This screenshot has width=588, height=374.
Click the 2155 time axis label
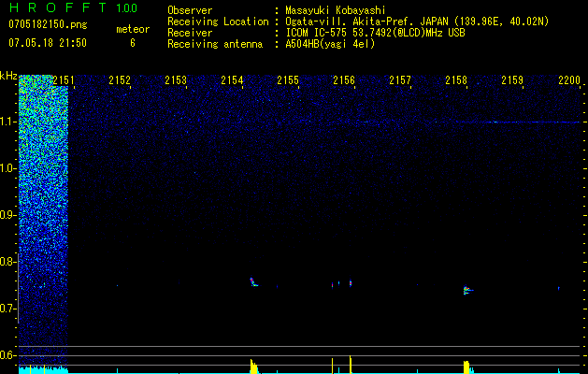(x=288, y=80)
